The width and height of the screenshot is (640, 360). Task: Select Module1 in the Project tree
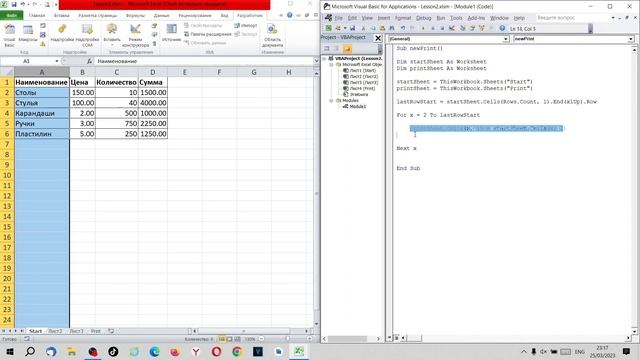point(354,107)
